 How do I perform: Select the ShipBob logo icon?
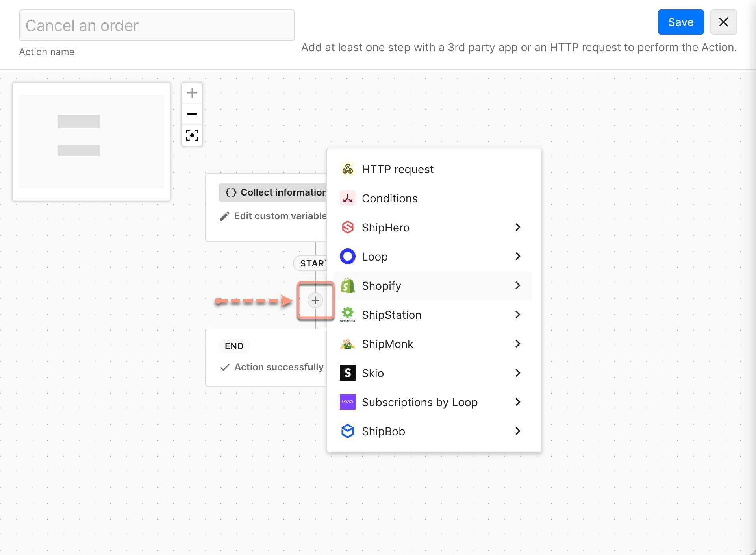348,431
